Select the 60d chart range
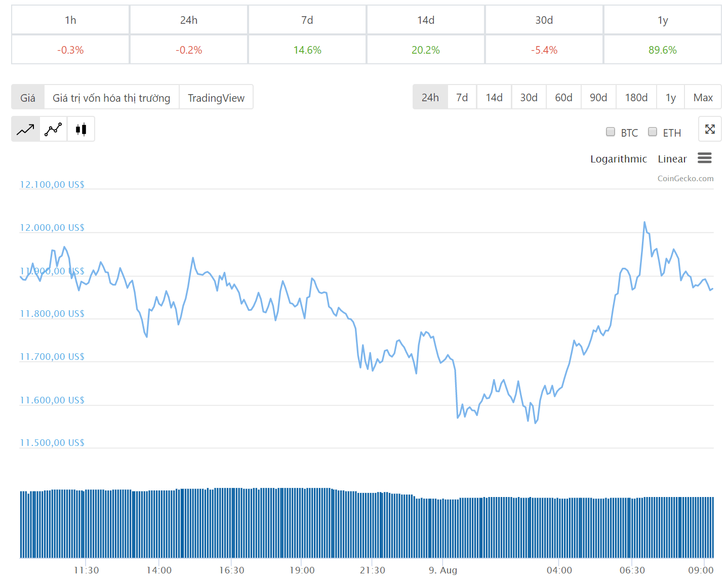728x579 pixels. [563, 97]
